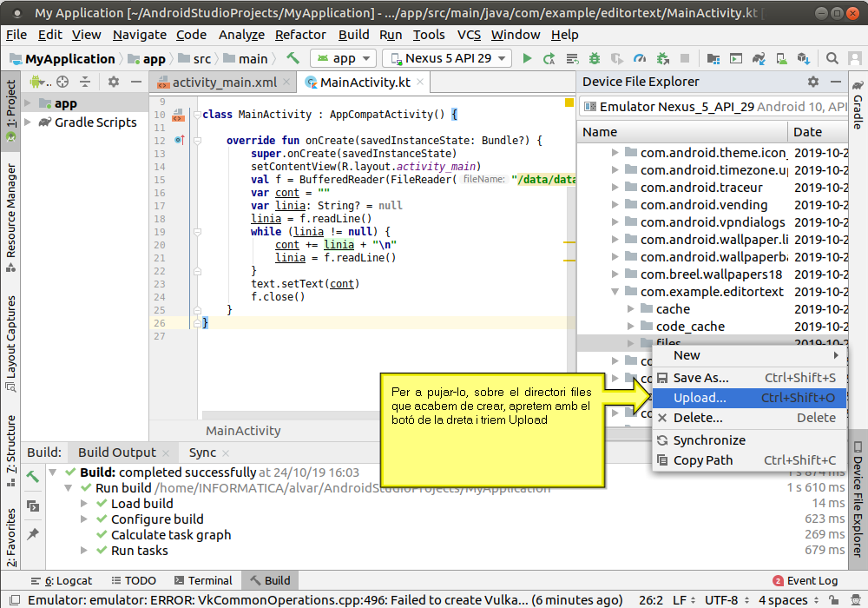The width and height of the screenshot is (868, 608).
Task: Click the Select Opened File crosshair icon
Action: (x=62, y=82)
